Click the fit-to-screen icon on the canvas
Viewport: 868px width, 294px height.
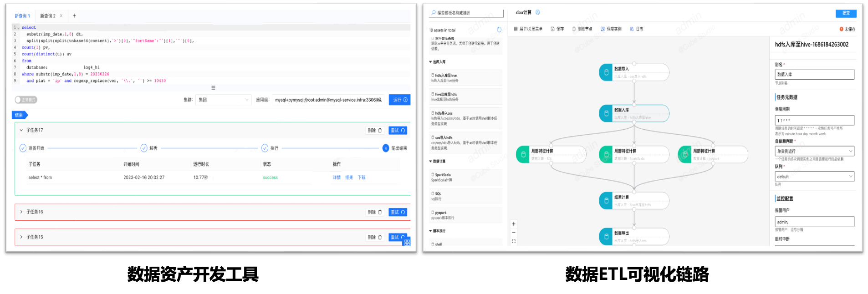point(514,241)
